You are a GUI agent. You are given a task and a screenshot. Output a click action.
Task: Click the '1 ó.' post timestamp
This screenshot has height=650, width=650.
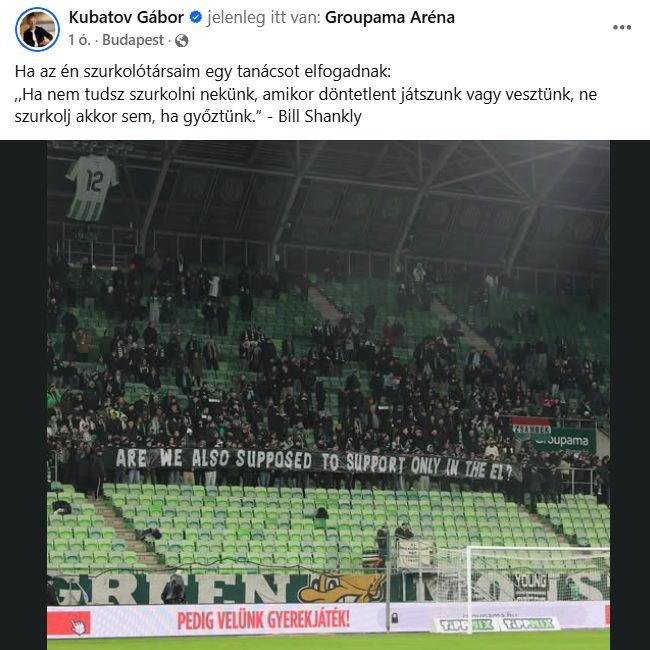pyautogui.click(x=79, y=40)
